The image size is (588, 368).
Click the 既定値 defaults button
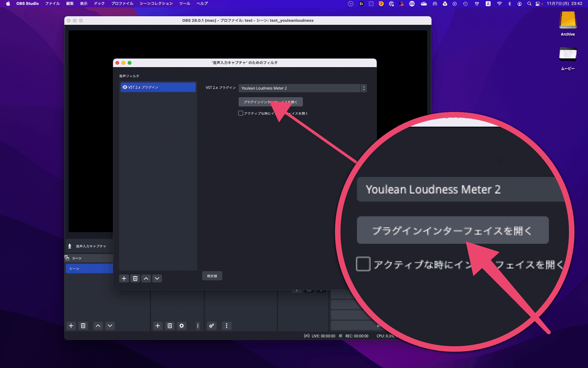click(x=212, y=276)
